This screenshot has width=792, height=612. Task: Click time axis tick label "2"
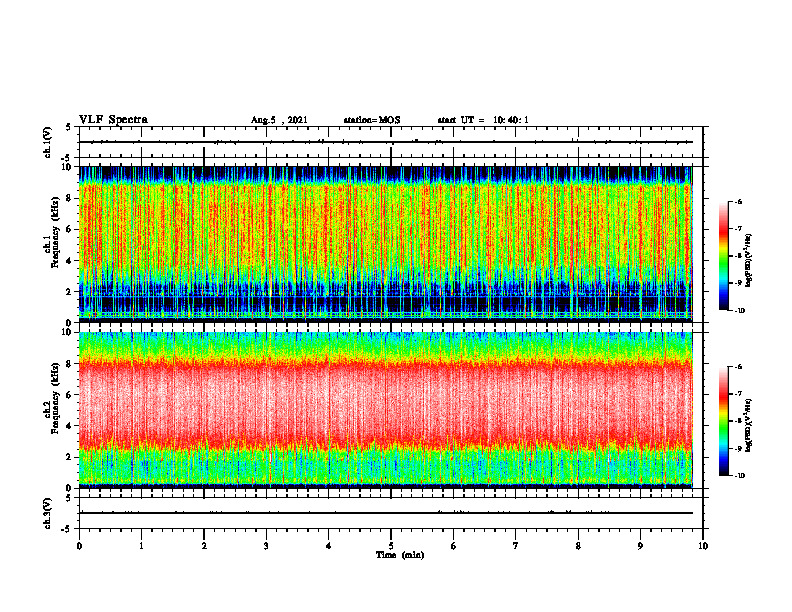204,546
